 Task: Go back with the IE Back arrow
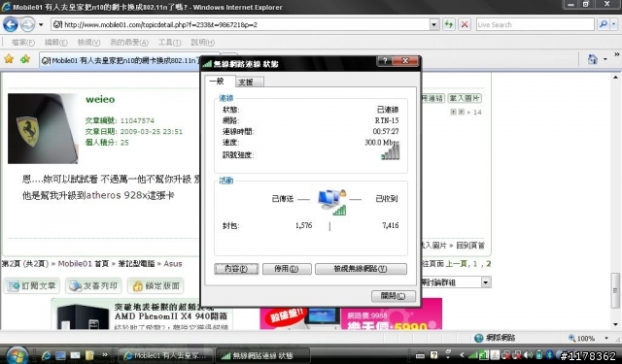coord(11,24)
